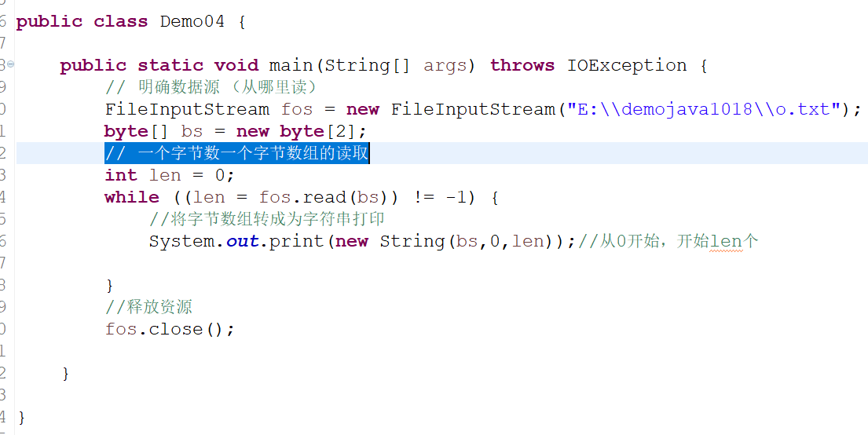Click the fos.close() statement
Viewport: 868px width, 435px height.
[170, 329]
